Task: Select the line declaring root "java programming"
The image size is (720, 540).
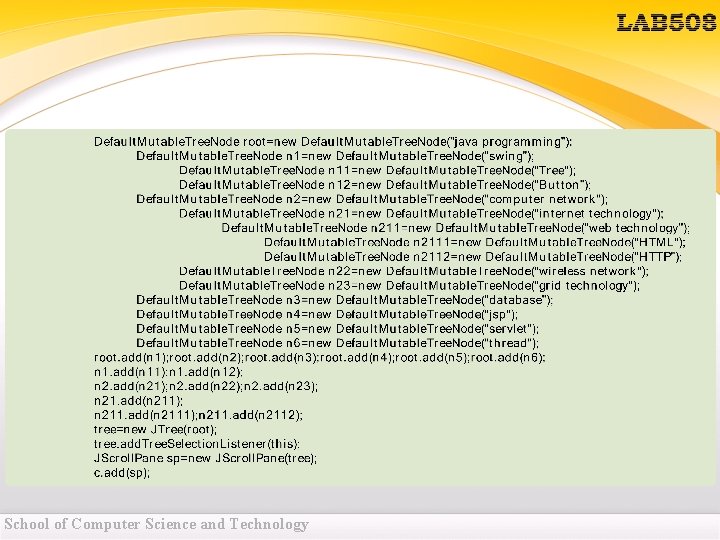Action: [x=333, y=141]
